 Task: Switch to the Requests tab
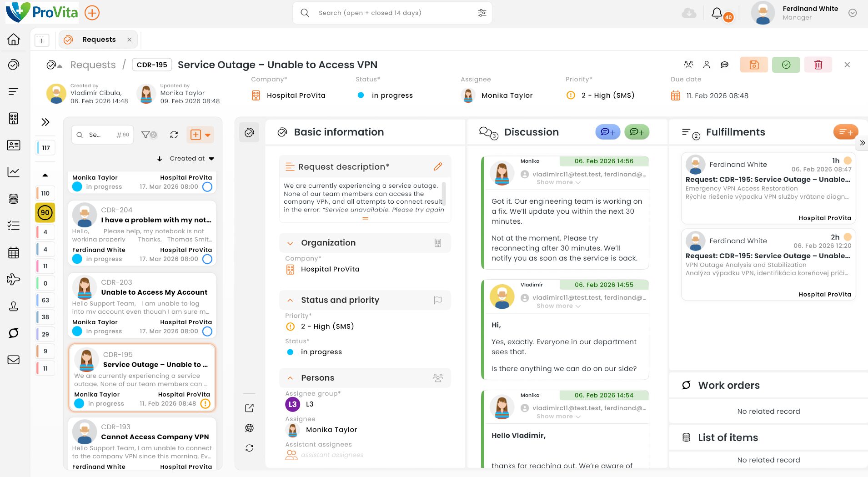point(99,40)
